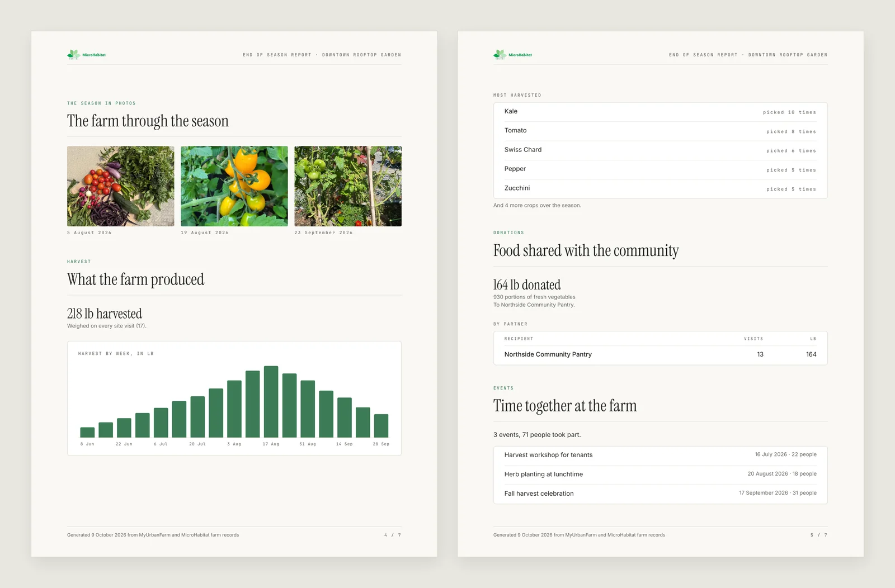Click the last bar above 28 Sep

[381, 425]
